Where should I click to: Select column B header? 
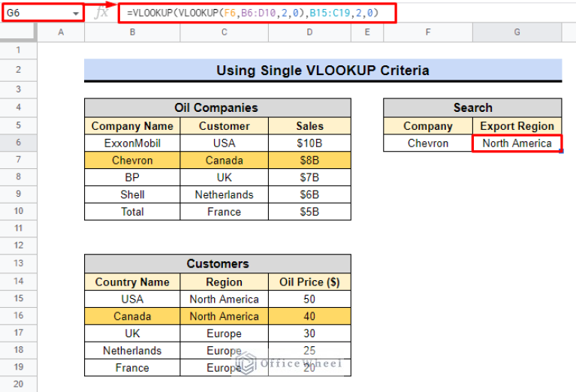click(132, 32)
